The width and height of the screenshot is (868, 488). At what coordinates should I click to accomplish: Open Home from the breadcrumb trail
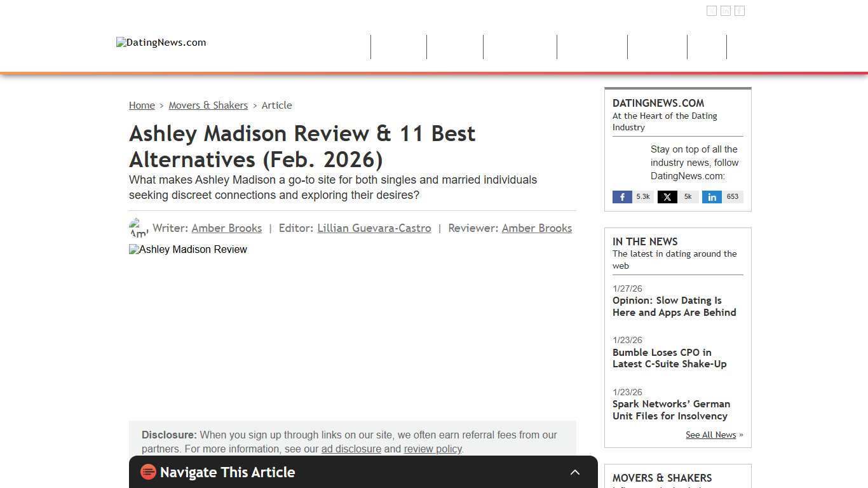[142, 105]
